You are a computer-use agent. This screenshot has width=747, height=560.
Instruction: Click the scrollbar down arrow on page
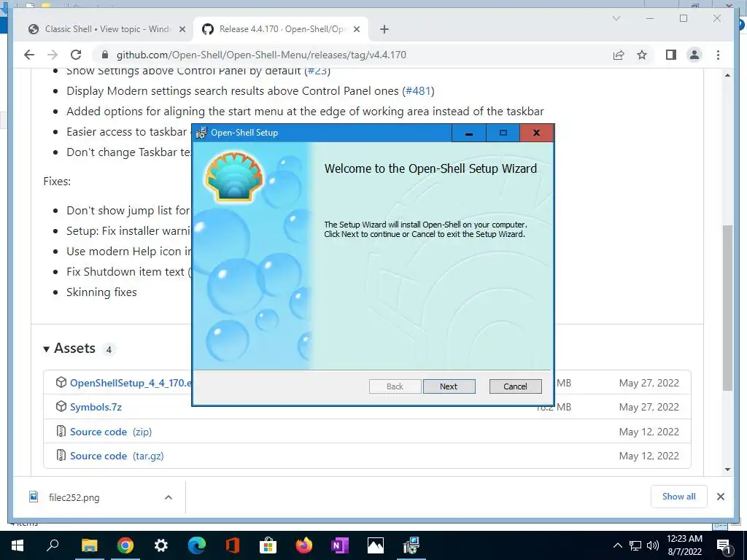point(727,470)
